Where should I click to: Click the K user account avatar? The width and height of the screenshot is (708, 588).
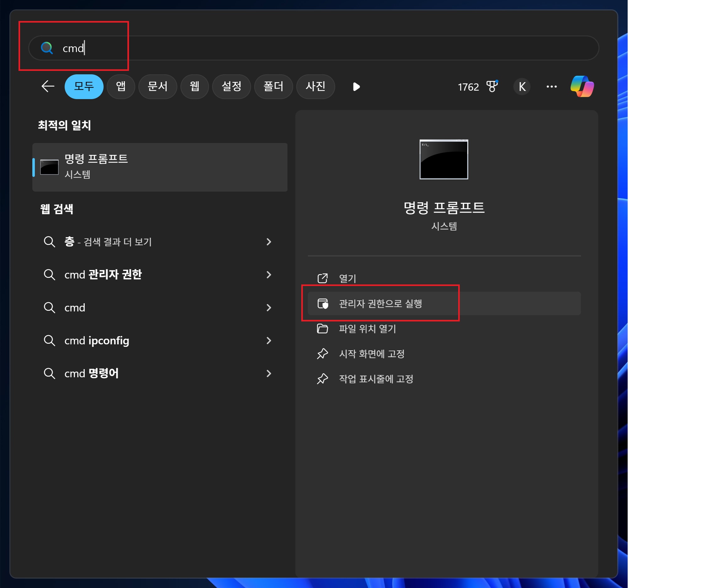pyautogui.click(x=522, y=87)
